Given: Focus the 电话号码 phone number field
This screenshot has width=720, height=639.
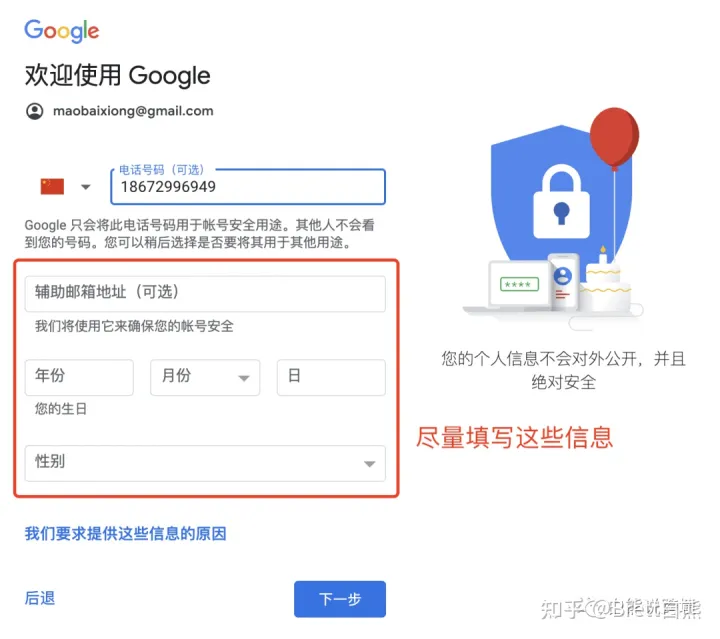Looking at the screenshot, I should click(x=248, y=187).
